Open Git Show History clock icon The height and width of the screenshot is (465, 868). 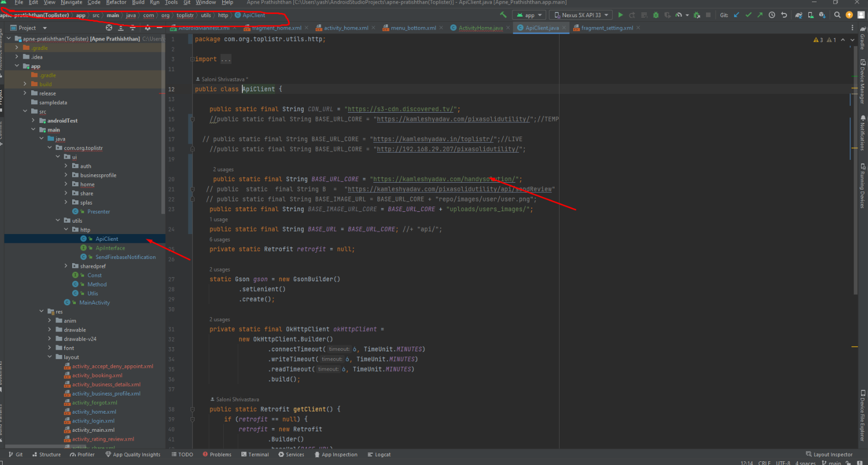pos(772,15)
